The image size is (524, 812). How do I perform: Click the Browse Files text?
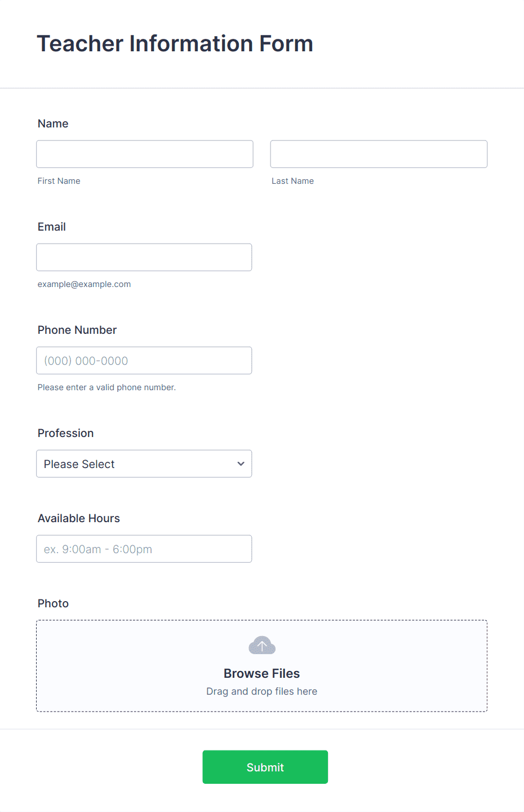pyautogui.click(x=262, y=673)
